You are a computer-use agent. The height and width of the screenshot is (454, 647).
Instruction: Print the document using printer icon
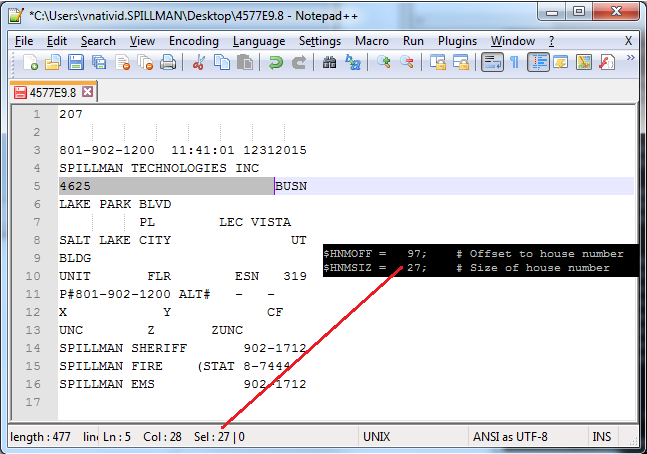[168, 62]
